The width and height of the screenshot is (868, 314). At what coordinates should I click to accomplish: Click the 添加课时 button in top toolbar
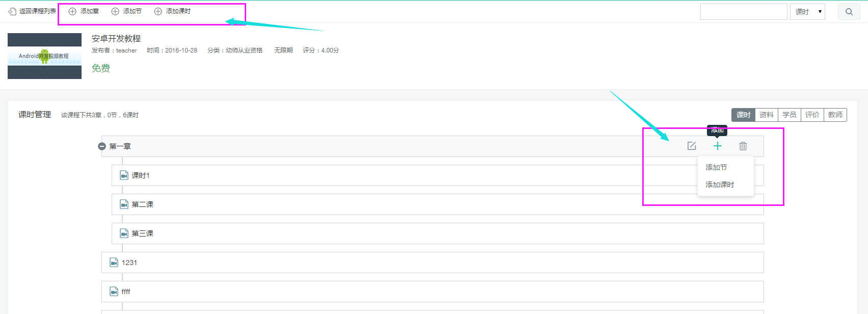point(172,11)
